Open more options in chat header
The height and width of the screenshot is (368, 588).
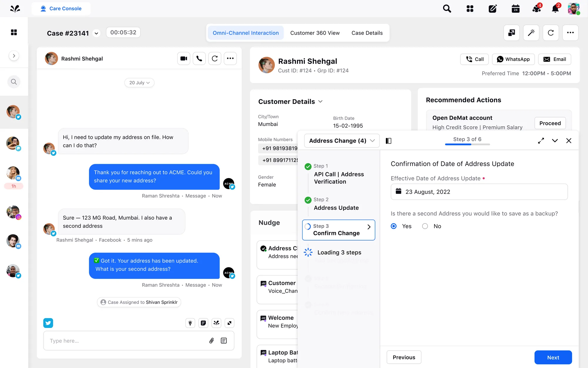point(230,59)
